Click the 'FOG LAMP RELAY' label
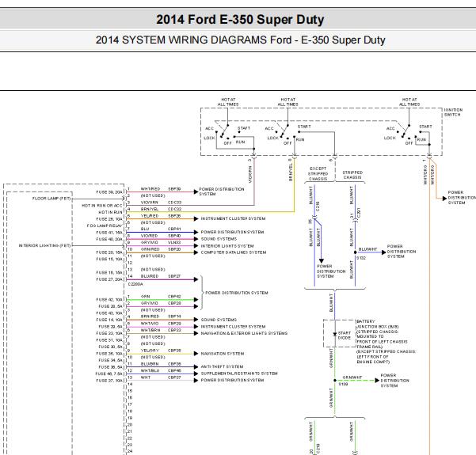This screenshot has height=455, width=476. (105, 226)
